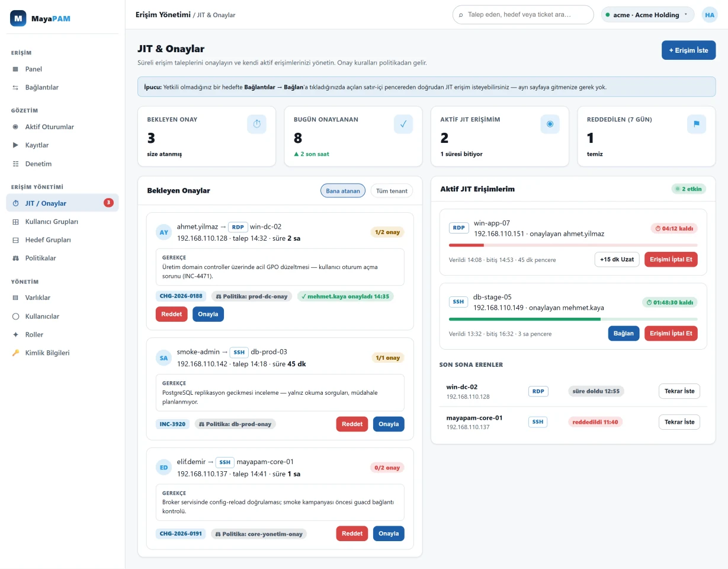Click the Aktif JIT Erişimim target icon
Viewport: 728px width, 569px height.
(x=550, y=124)
